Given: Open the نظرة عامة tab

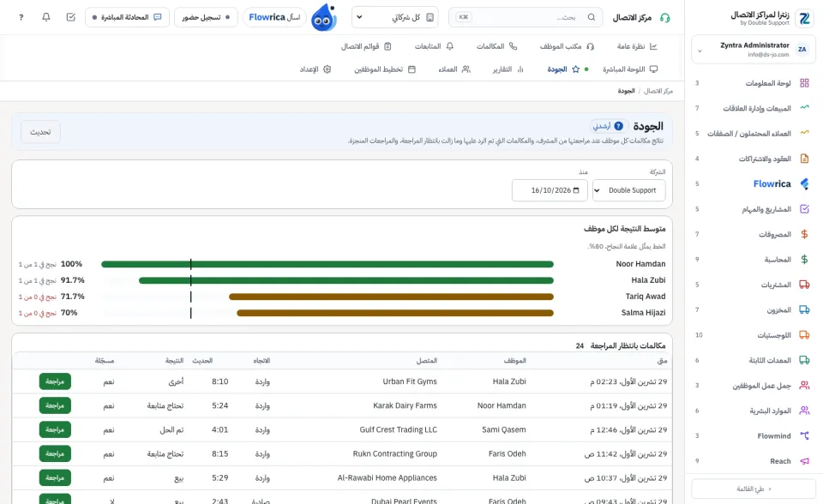Looking at the screenshot, I should [637, 46].
